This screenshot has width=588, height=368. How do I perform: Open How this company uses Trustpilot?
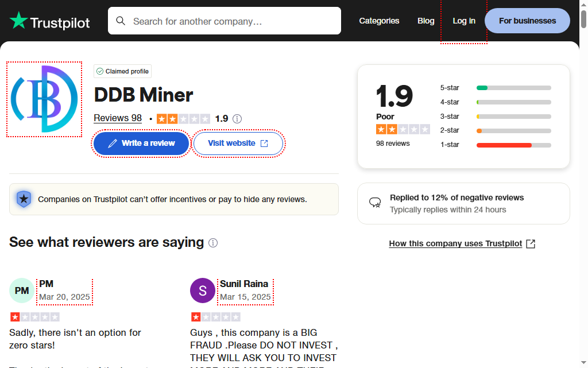point(455,243)
